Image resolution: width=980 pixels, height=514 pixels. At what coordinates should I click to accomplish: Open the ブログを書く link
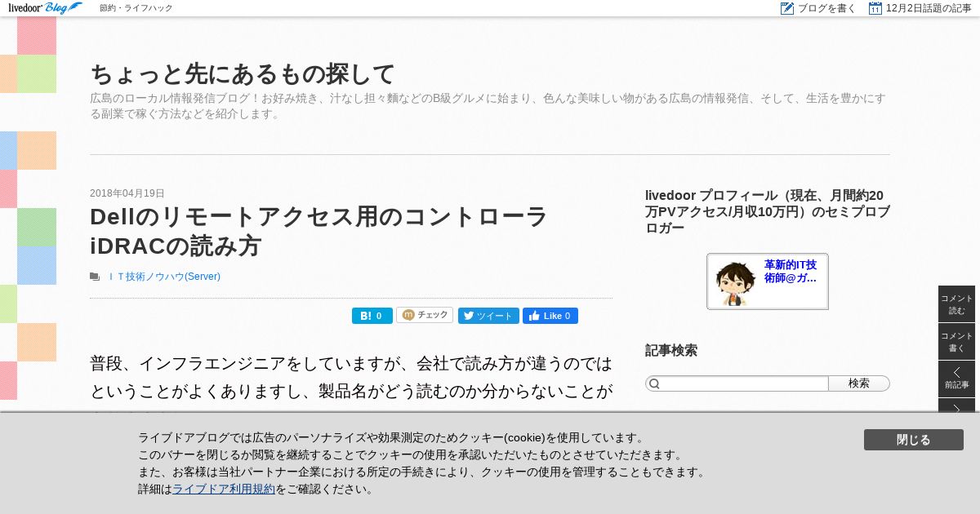[x=826, y=8]
